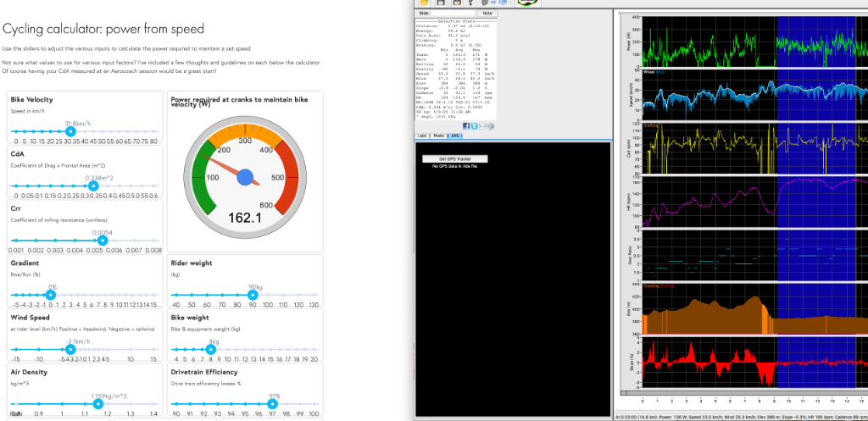Switch to the Laps tab
Viewport: 868px width, 421px height.
pyautogui.click(x=423, y=136)
